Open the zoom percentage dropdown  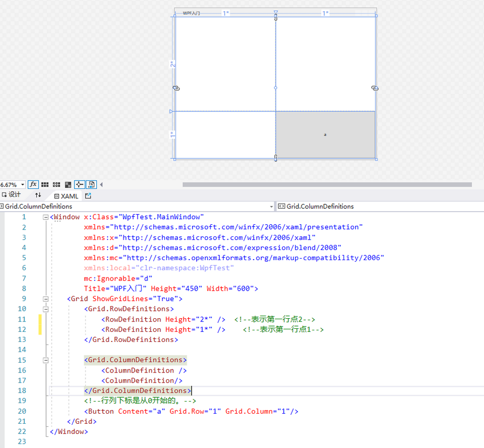pyautogui.click(x=23, y=185)
